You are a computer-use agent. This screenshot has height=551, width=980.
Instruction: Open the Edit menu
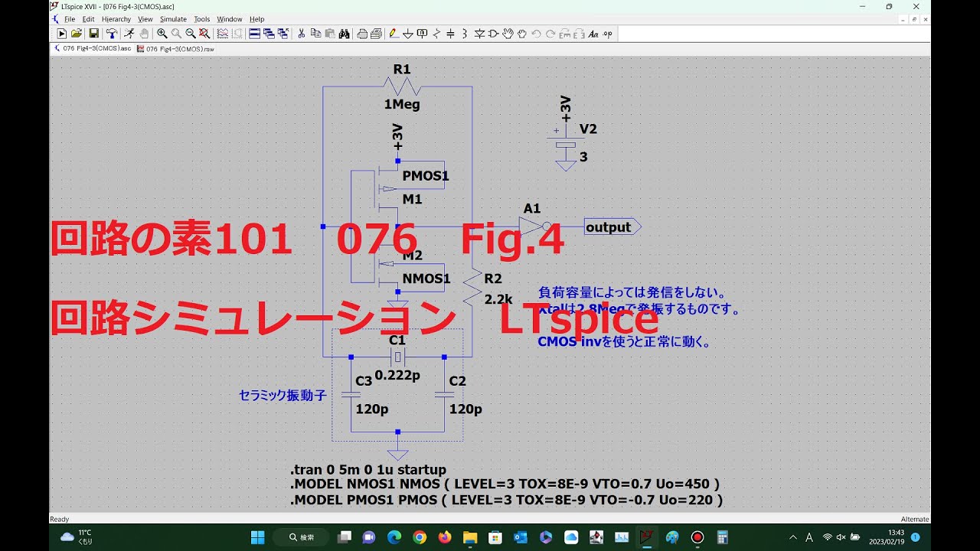(x=88, y=19)
